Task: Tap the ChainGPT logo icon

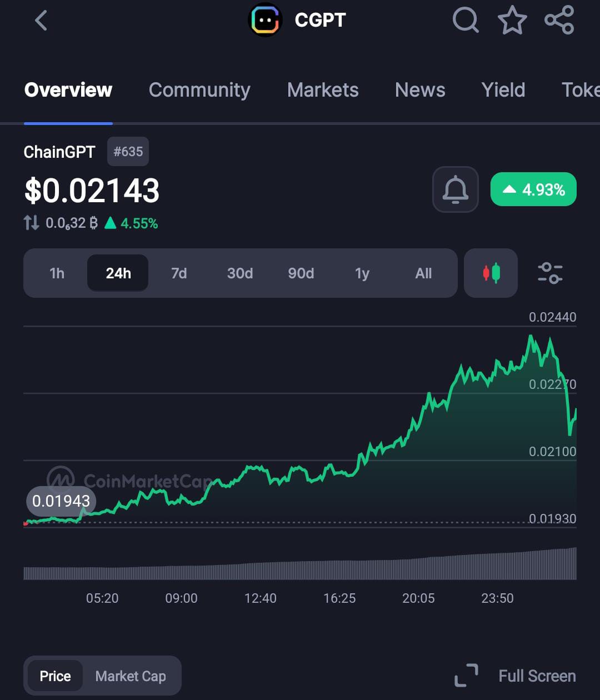Action: tap(265, 21)
